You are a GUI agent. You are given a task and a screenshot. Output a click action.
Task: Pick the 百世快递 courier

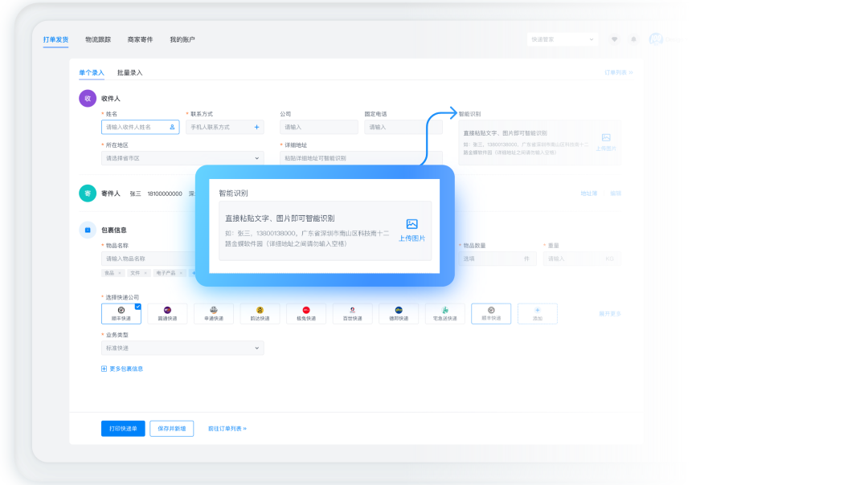point(353,313)
